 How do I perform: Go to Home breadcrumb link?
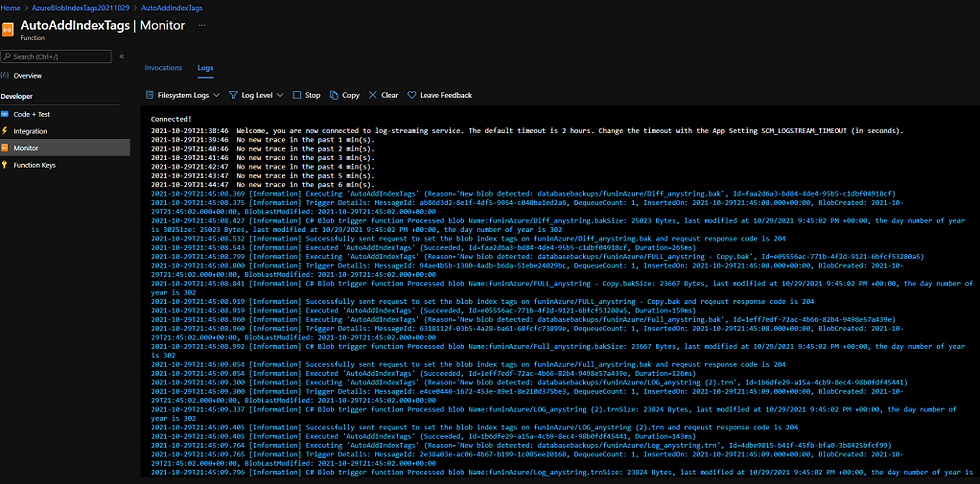click(9, 8)
